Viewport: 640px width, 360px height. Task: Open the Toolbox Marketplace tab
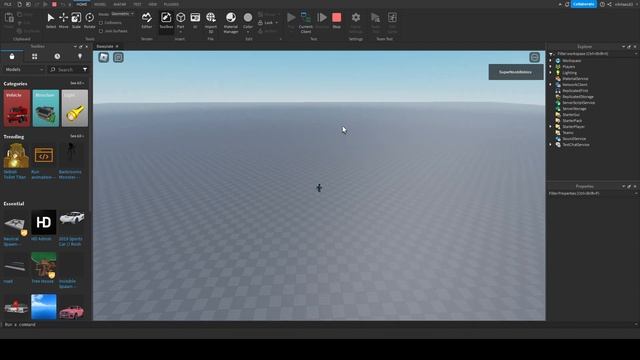pyautogui.click(x=12, y=56)
